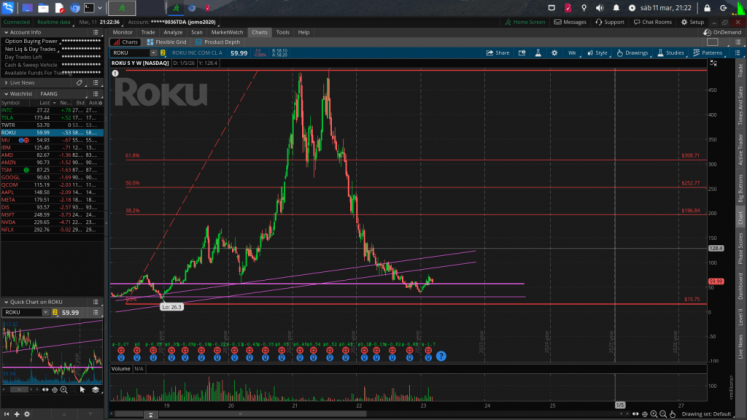Open the Setup gear menu
Image resolution: width=747 pixels, height=420 pixels.
click(693, 22)
